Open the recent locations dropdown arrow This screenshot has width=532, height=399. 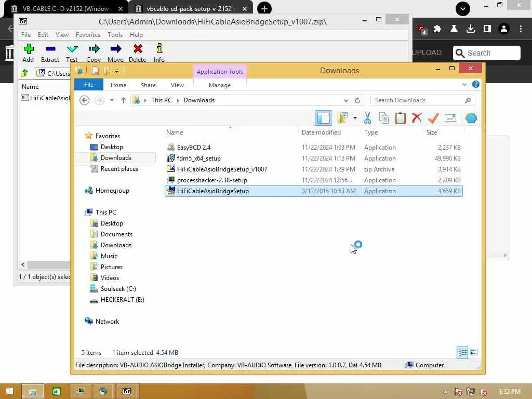click(x=112, y=100)
